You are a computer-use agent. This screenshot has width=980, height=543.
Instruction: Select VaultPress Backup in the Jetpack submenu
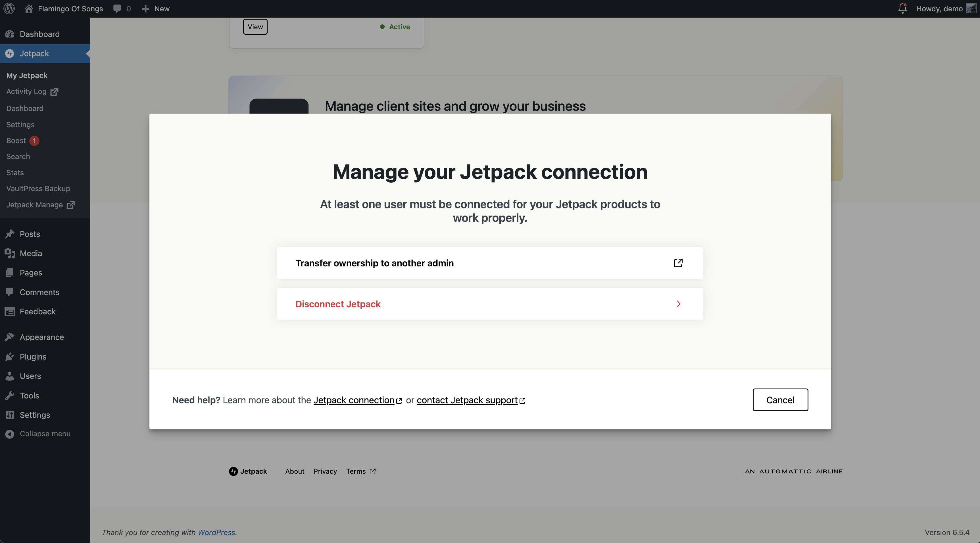coord(38,189)
